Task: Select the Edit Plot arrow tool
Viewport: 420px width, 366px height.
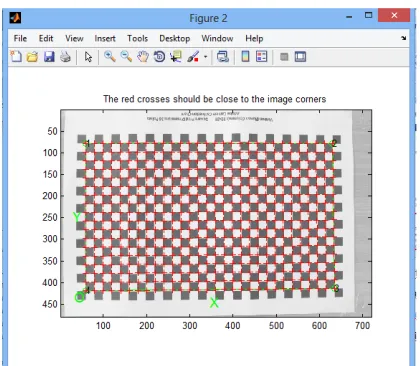Action: pyautogui.click(x=88, y=57)
